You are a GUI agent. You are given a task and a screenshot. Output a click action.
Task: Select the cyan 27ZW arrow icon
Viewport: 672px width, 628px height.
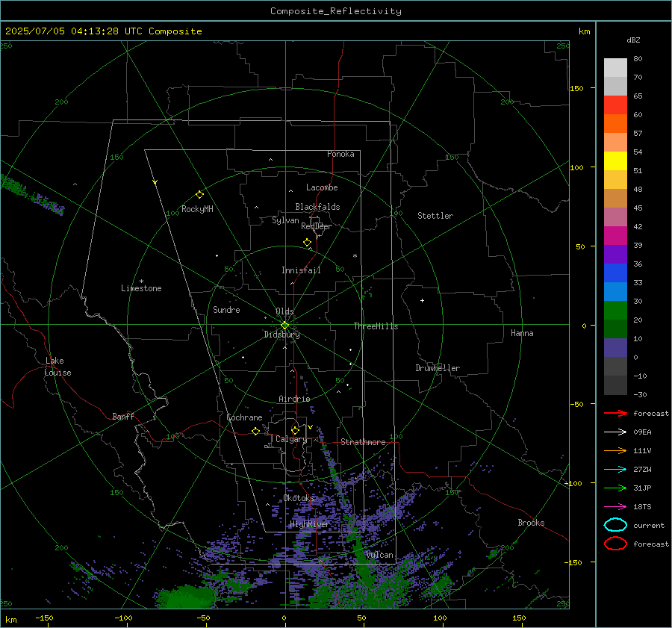click(x=615, y=470)
